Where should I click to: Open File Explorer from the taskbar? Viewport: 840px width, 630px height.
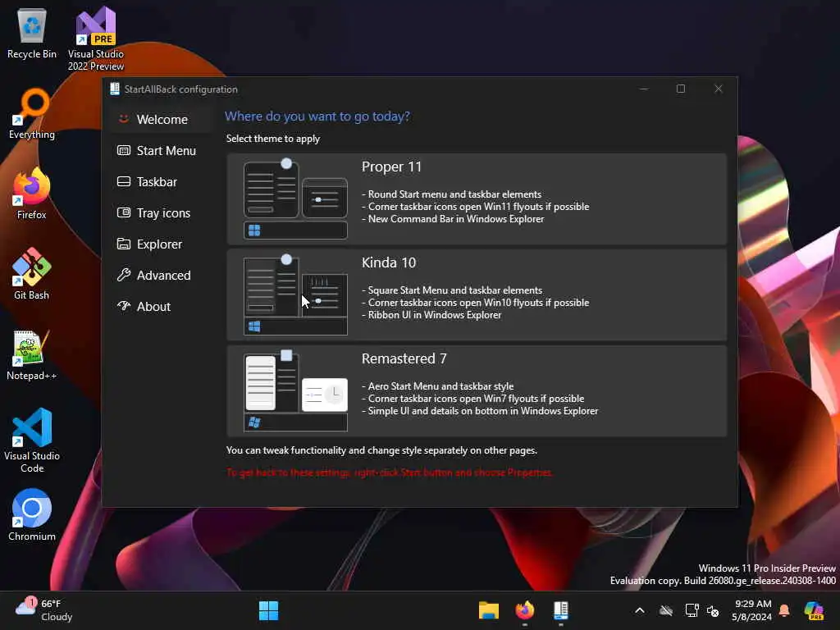[x=489, y=610]
